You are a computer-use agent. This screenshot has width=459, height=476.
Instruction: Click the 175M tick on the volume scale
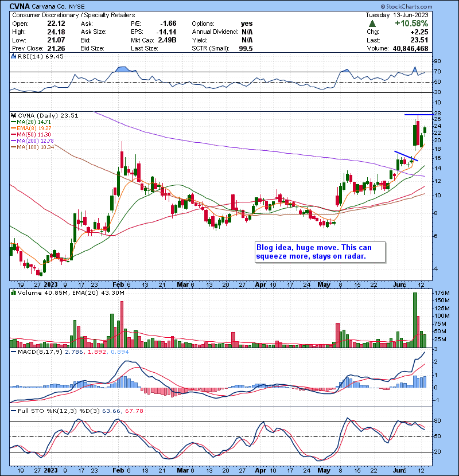point(442,293)
